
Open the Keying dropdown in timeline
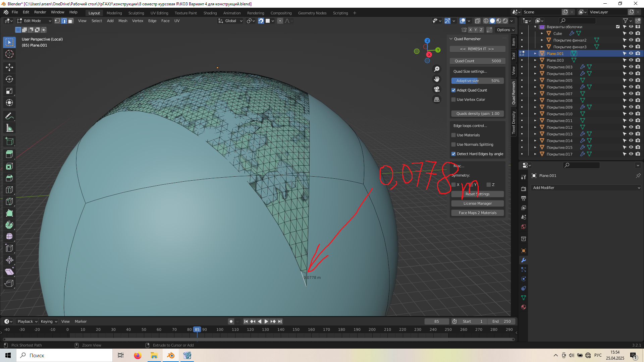(x=49, y=321)
